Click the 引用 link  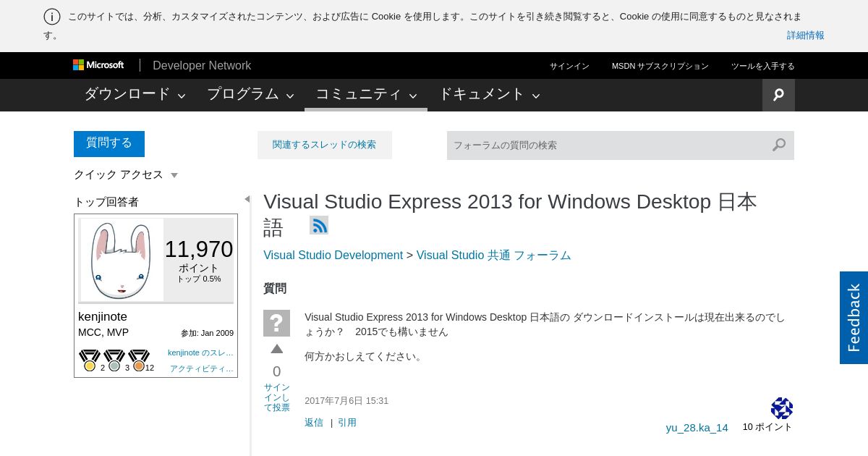point(347,422)
